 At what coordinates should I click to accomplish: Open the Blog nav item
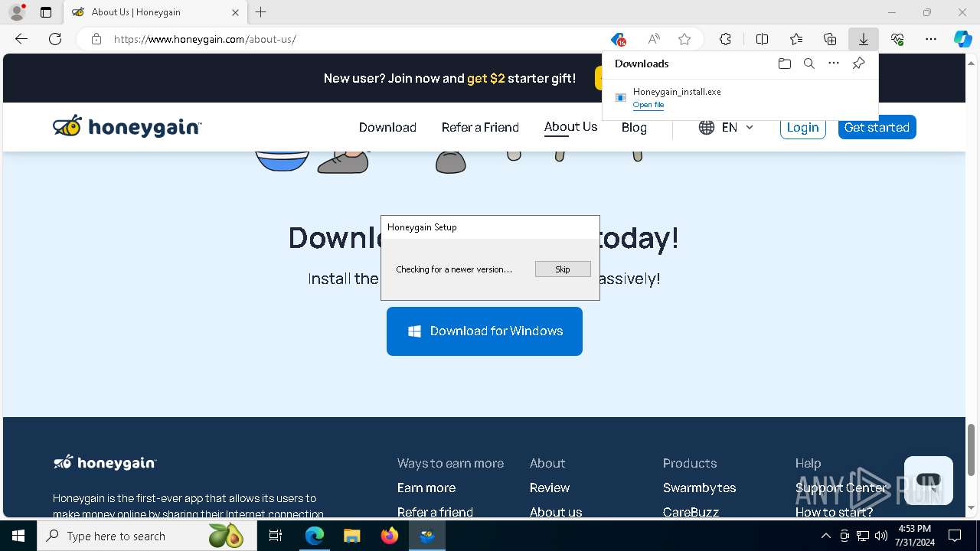click(x=634, y=127)
